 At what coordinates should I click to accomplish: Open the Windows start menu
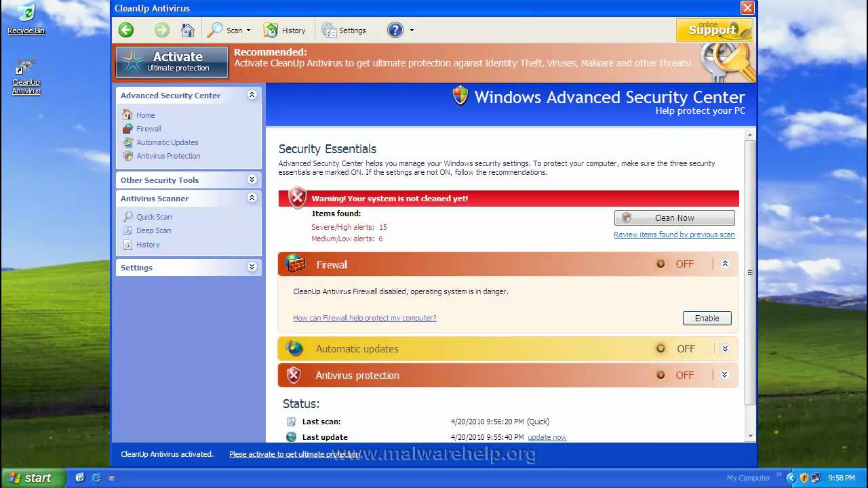[x=33, y=478]
